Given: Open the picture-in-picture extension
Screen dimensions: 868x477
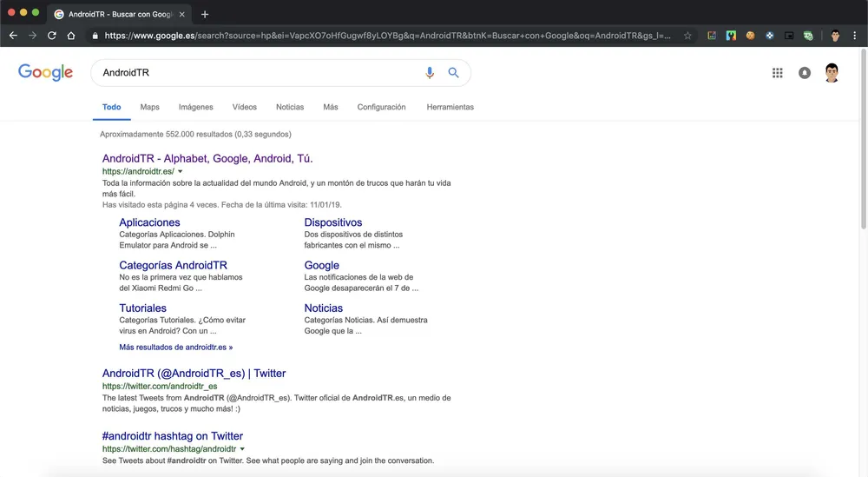Looking at the screenshot, I should coord(789,36).
